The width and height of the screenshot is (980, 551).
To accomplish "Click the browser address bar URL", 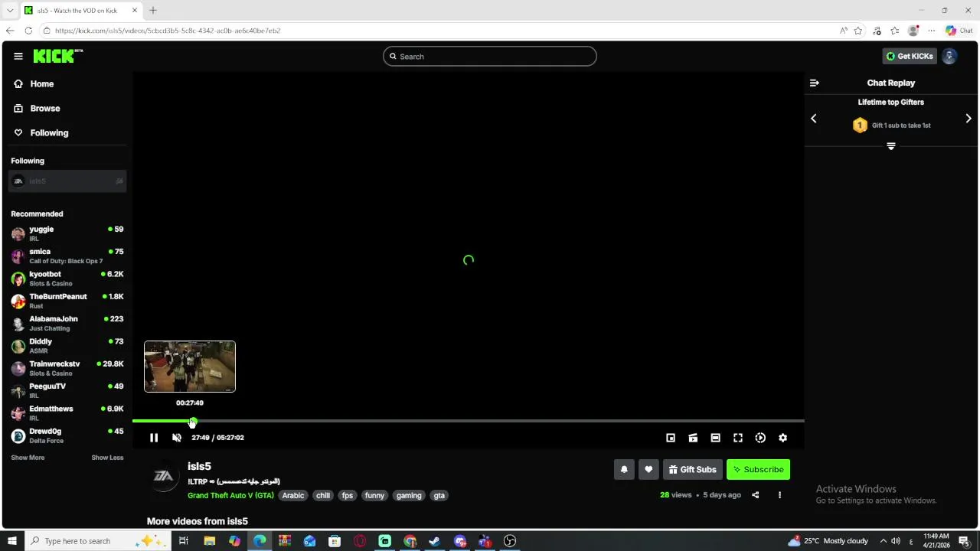I will 168,31.
